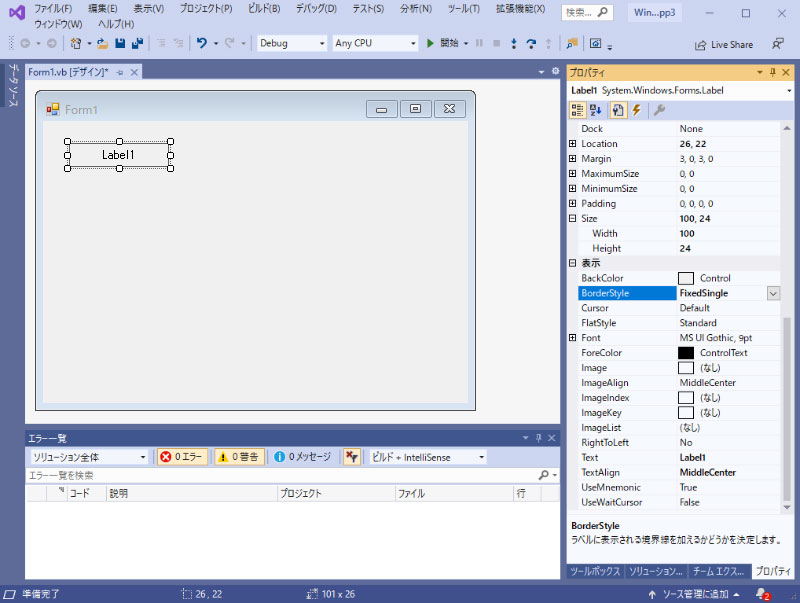800x603 pixels.
Task: Switch Properties panel to categorized view icon
Action: tap(577, 110)
